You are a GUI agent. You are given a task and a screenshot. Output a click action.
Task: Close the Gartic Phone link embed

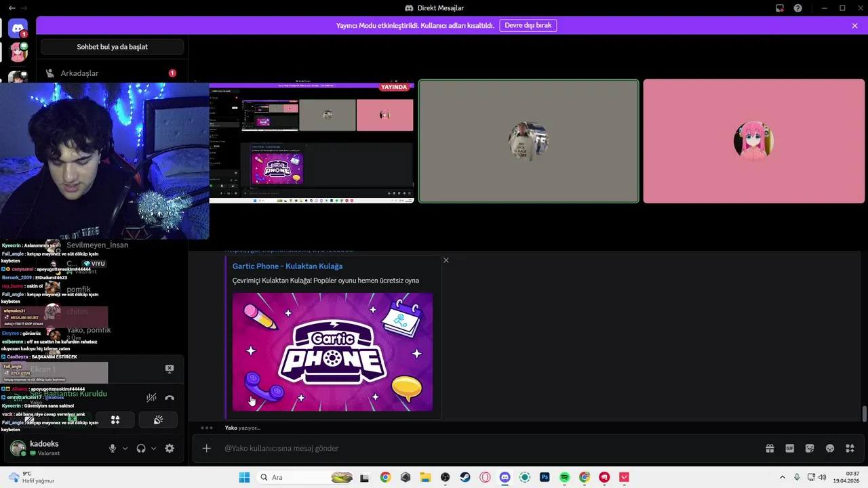(x=446, y=260)
